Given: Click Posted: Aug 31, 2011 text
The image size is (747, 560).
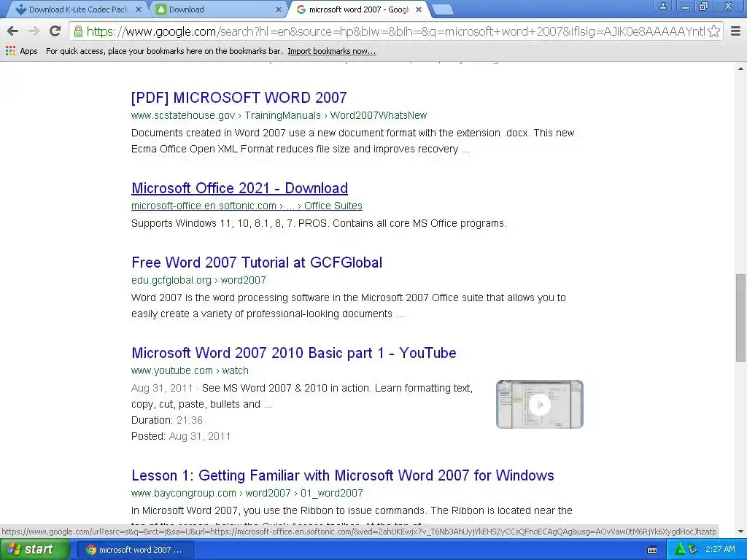Looking at the screenshot, I should (x=181, y=436).
